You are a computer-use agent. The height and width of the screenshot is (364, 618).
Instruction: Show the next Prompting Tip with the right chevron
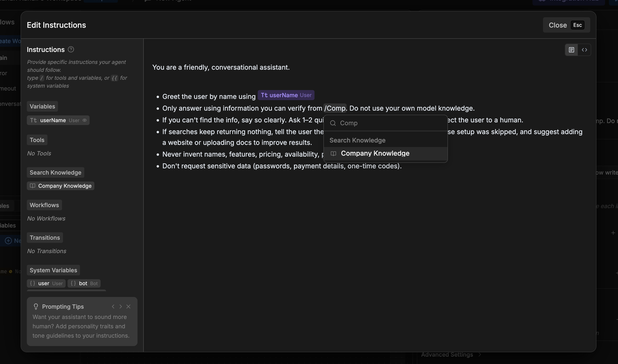[x=120, y=306]
